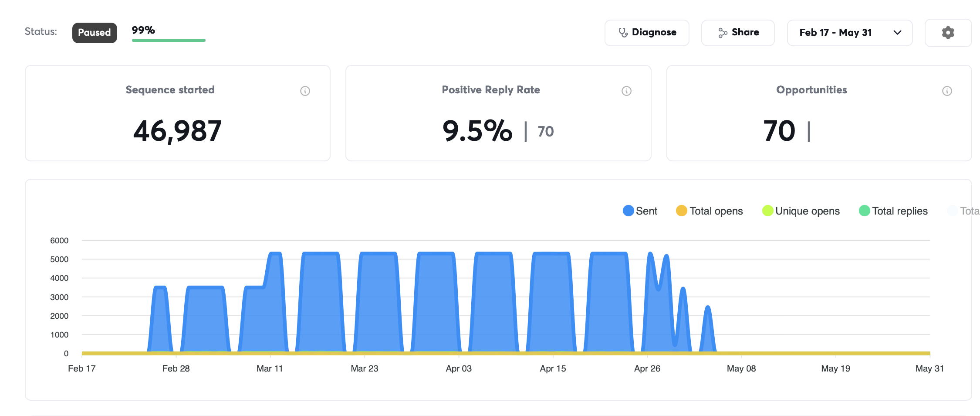The width and height of the screenshot is (980, 416).
Task: Click the Diagnose button
Action: [647, 33]
